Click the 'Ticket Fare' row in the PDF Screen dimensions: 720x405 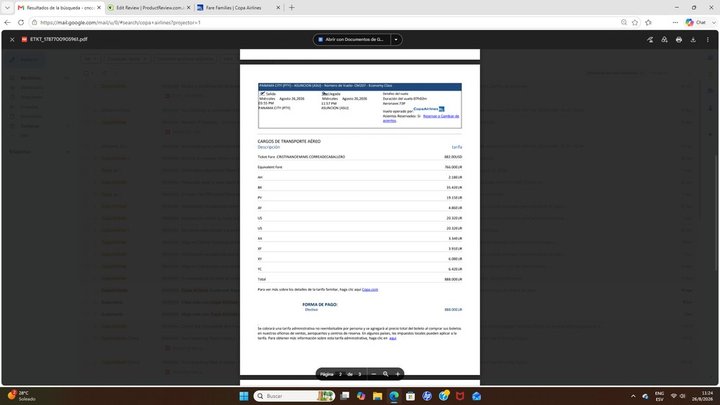[360, 157]
